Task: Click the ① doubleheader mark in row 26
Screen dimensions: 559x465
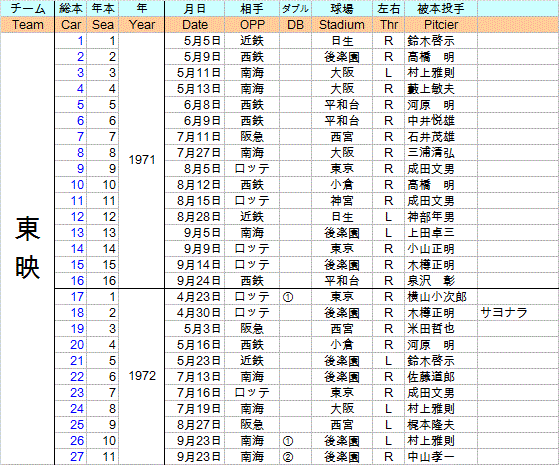Action: (x=288, y=441)
